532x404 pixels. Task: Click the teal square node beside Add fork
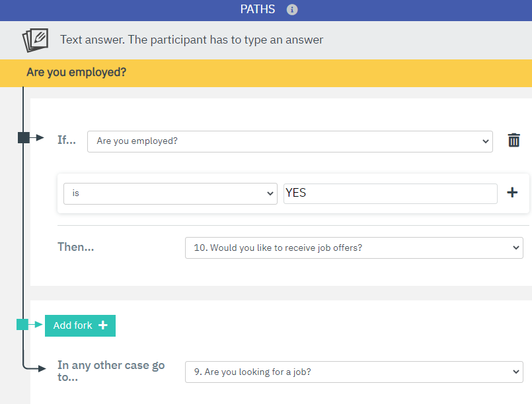[23, 324]
